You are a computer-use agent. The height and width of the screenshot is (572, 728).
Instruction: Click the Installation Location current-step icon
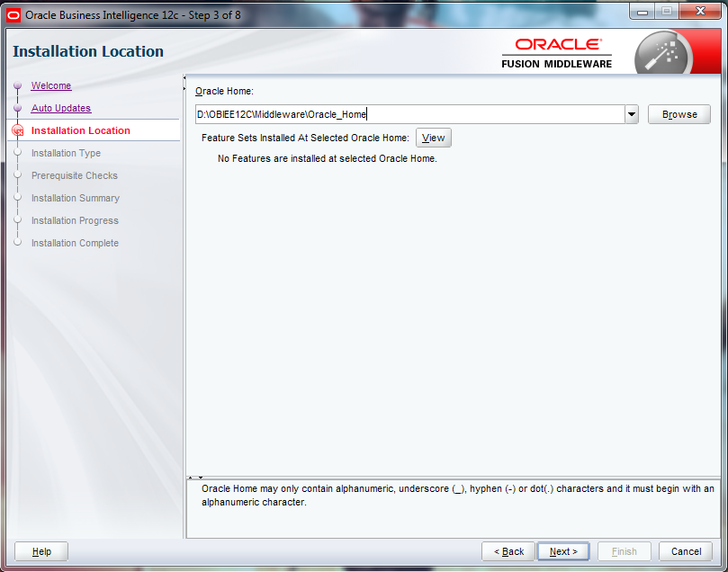pos(18,130)
